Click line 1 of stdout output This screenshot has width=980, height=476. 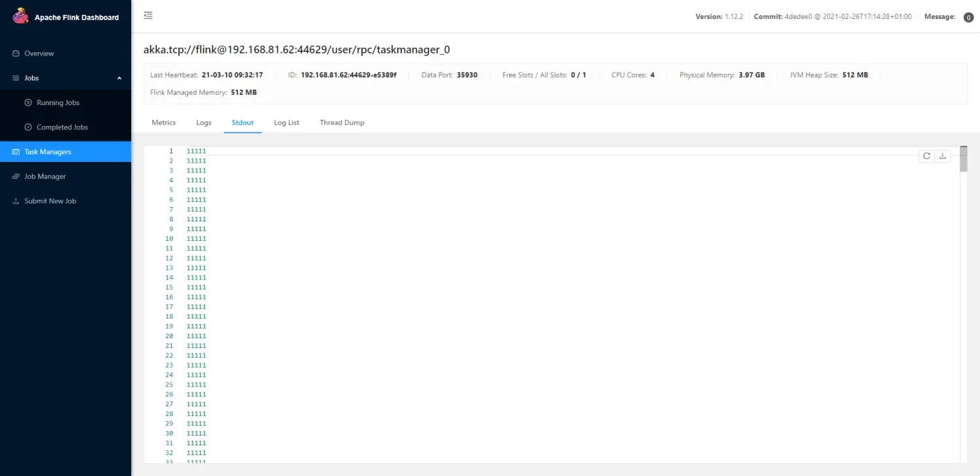pyautogui.click(x=196, y=151)
